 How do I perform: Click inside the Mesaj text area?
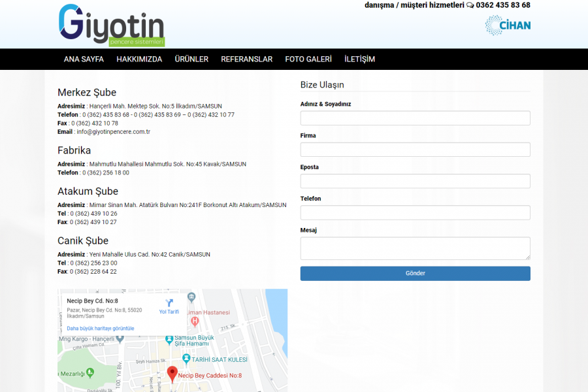[415, 248]
